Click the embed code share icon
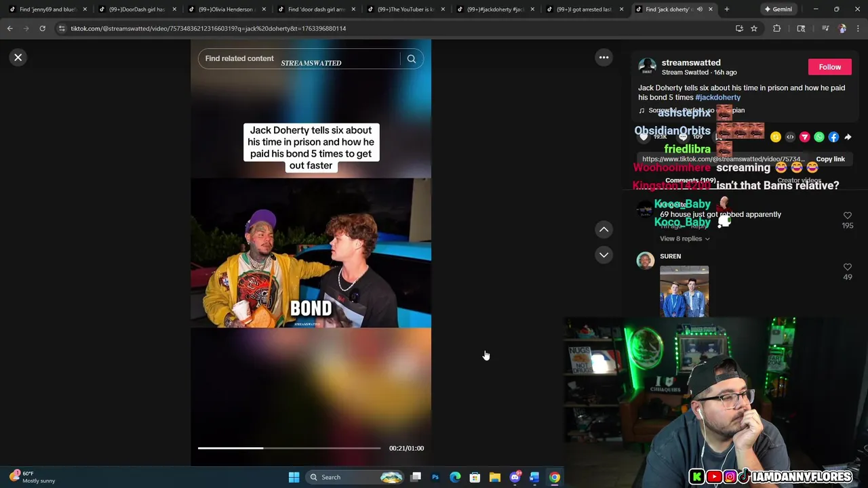 [x=790, y=137]
